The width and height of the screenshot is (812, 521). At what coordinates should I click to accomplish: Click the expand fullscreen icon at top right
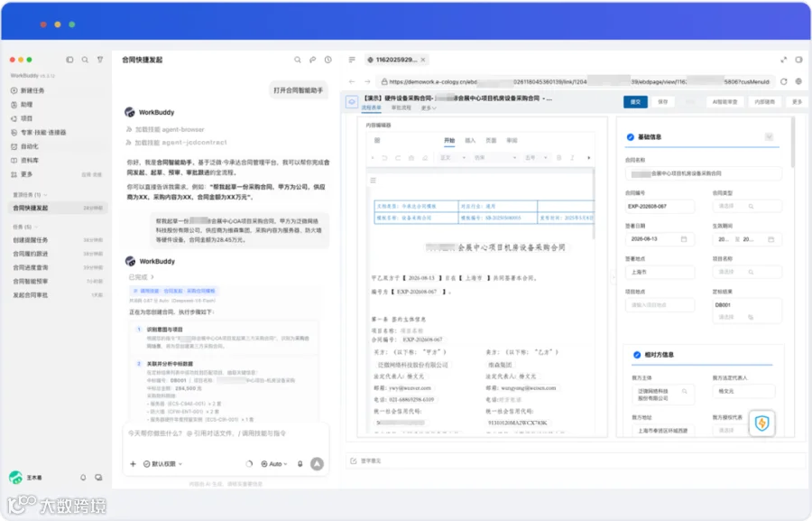(783, 60)
